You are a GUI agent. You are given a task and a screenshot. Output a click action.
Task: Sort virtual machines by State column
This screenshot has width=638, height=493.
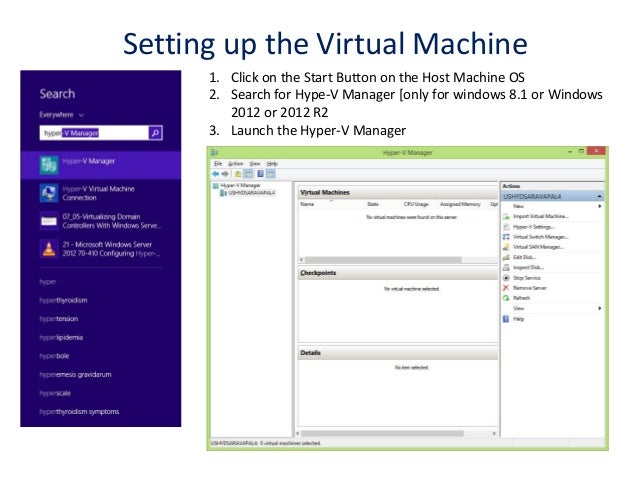pos(373,204)
